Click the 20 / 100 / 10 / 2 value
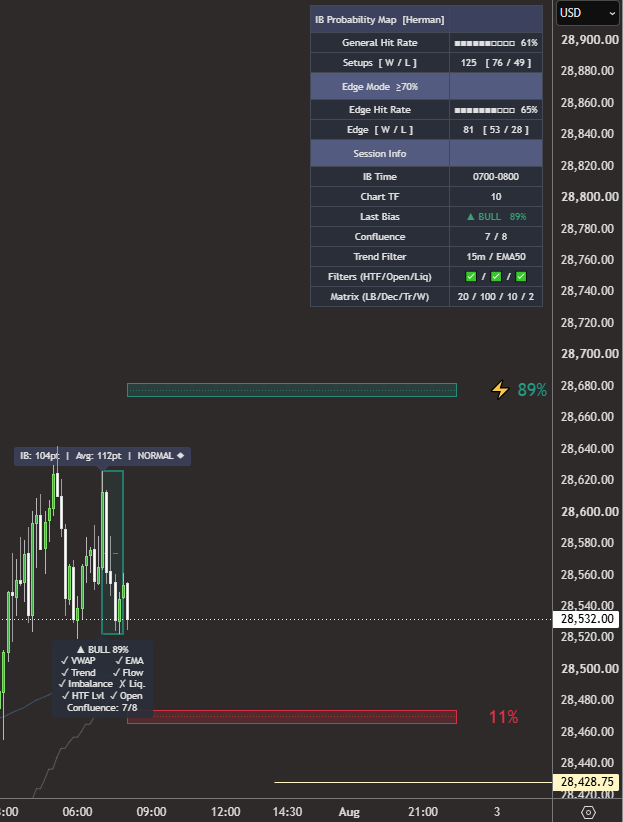The height and width of the screenshot is (822, 623). coord(496,296)
